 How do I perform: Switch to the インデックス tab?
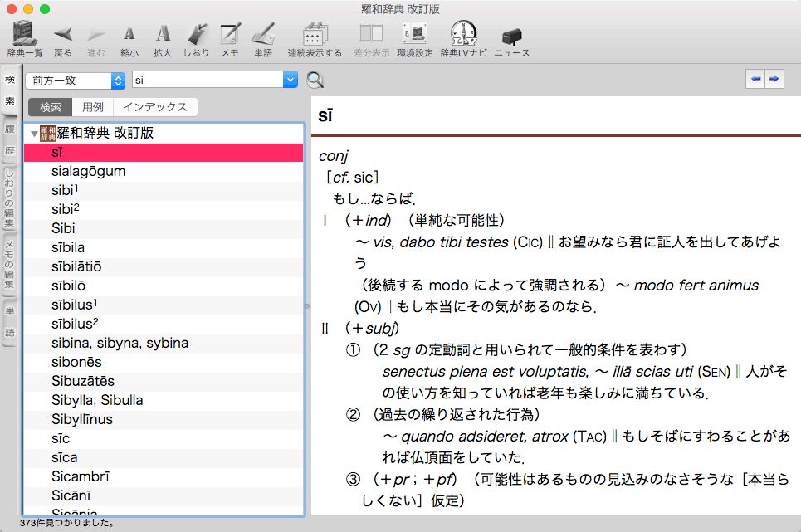(154, 107)
